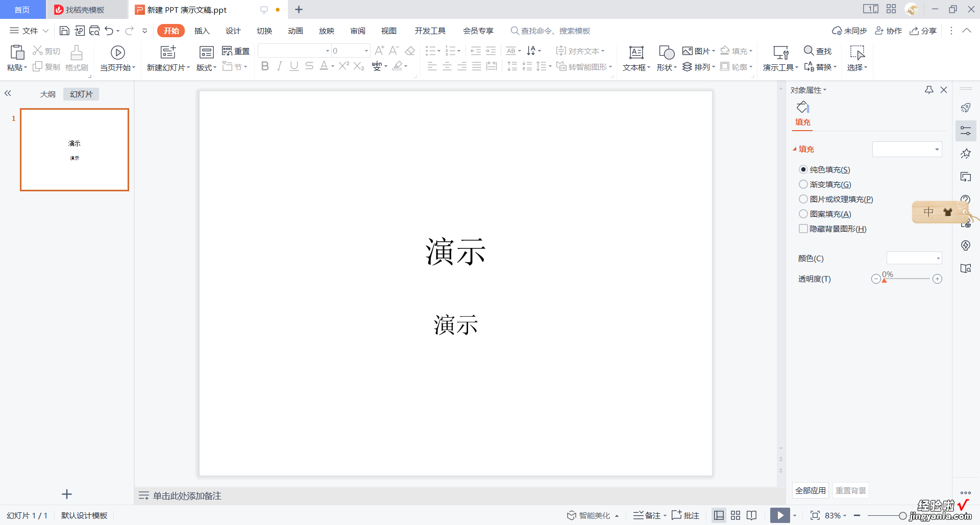Open the Insert ribbon tab

click(202, 31)
